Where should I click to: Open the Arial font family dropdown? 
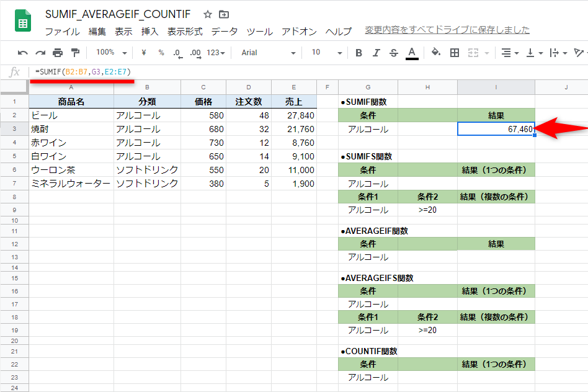tap(267, 53)
